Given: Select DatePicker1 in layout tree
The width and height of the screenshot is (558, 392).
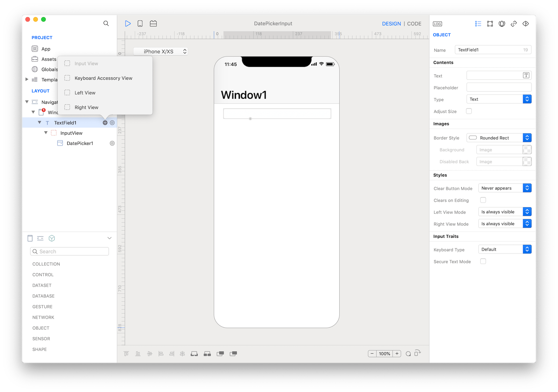Looking at the screenshot, I should (x=80, y=143).
